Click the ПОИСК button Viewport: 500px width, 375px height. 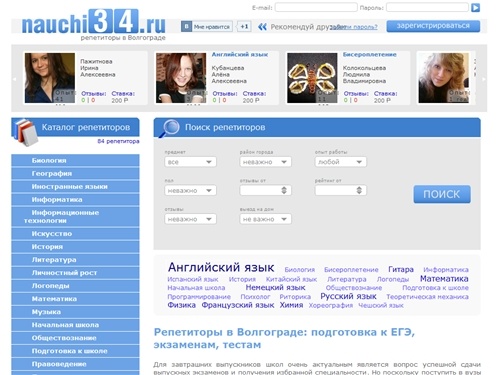(x=442, y=194)
